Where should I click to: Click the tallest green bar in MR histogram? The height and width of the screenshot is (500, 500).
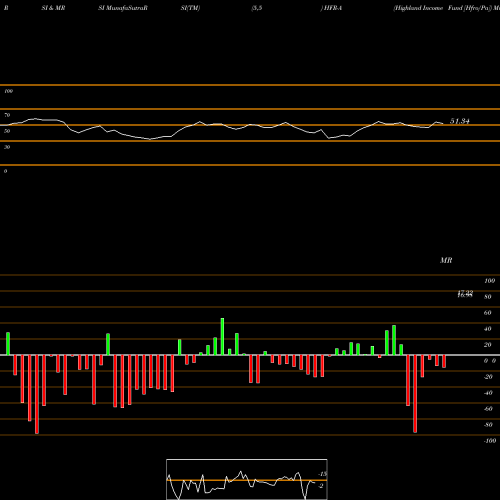coord(222,337)
